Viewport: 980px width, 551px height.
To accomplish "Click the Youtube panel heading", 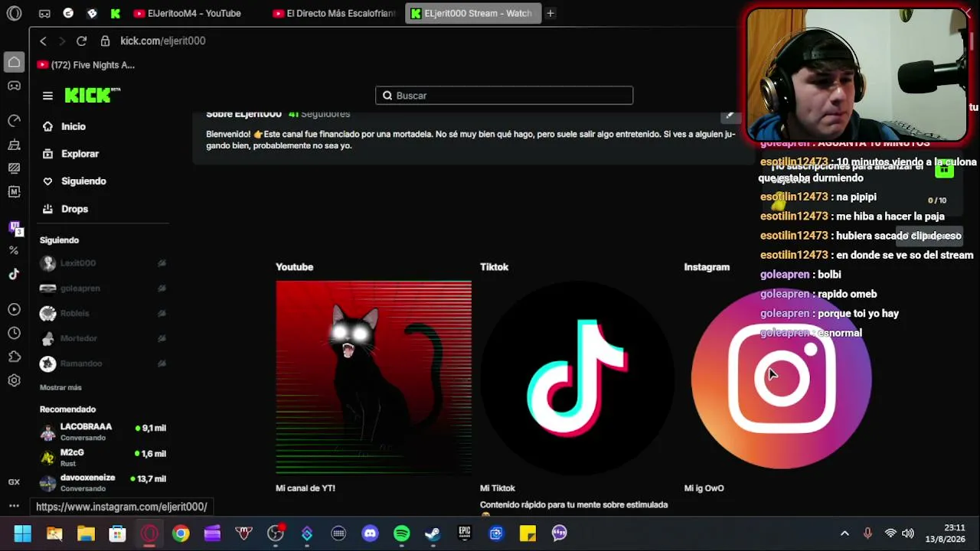I will [294, 267].
